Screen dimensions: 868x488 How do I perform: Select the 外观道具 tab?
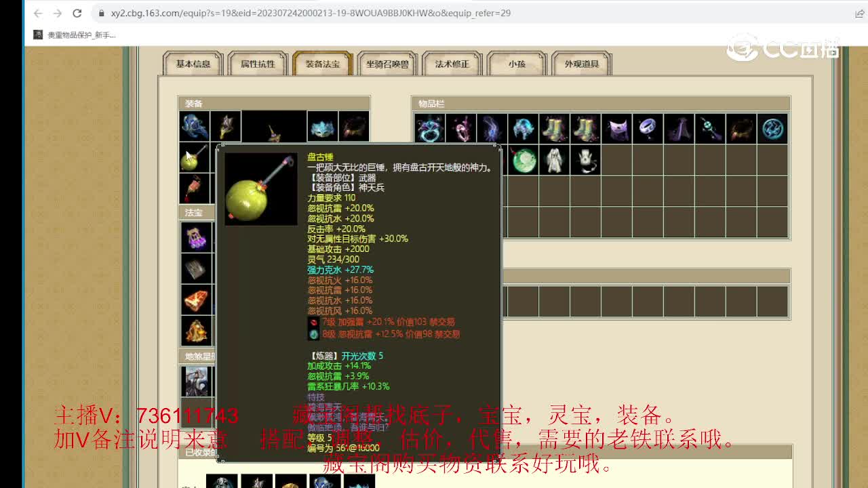pos(581,65)
